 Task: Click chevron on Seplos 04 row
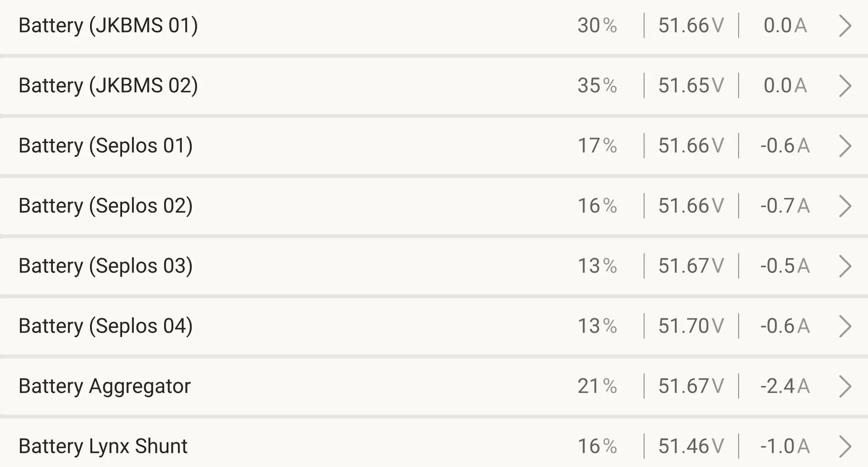pos(844,326)
